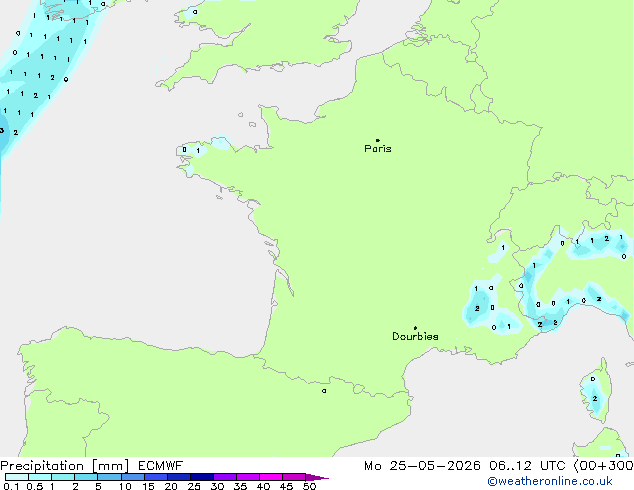
Task: Pick legend swatch between 1 and 2
Action: [63, 477]
